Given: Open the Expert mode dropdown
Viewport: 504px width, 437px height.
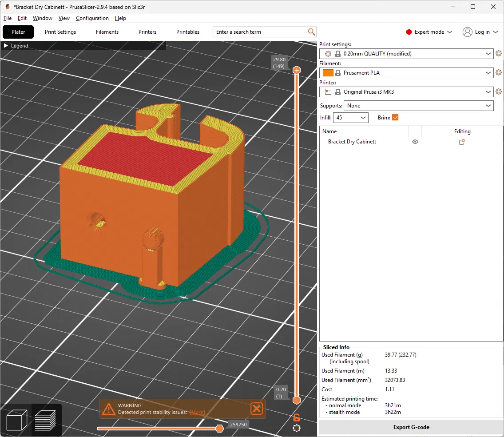Looking at the screenshot, I should click(429, 32).
